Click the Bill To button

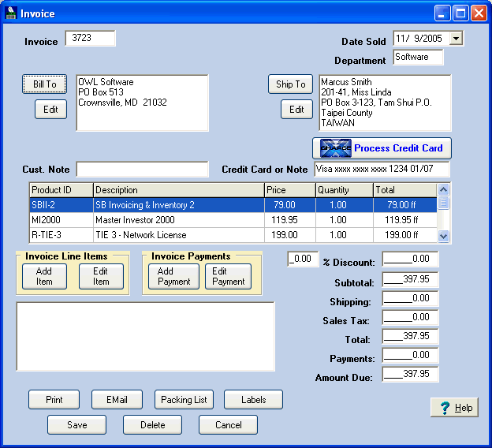tap(45, 84)
